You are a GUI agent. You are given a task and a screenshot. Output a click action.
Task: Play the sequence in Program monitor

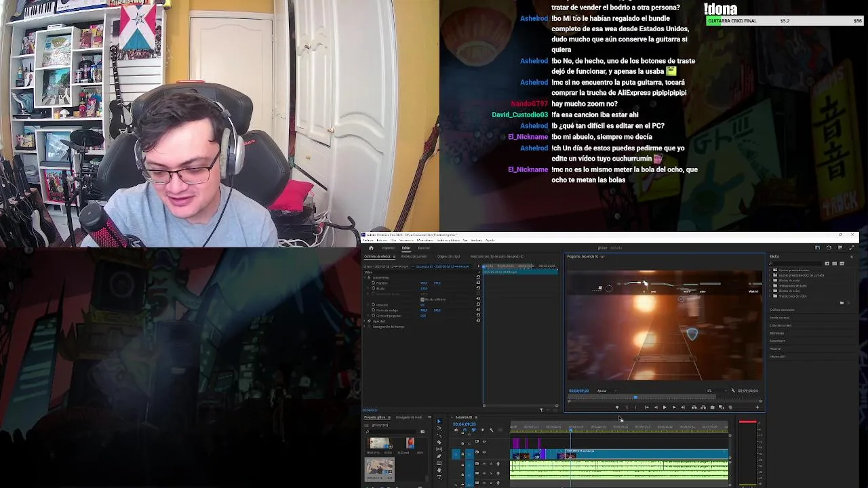(665, 407)
